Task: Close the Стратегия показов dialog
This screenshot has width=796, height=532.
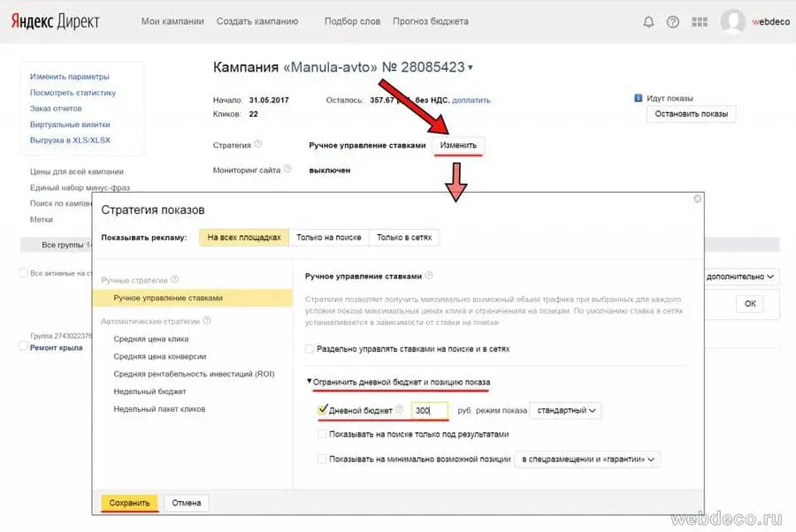Action: coord(698,199)
